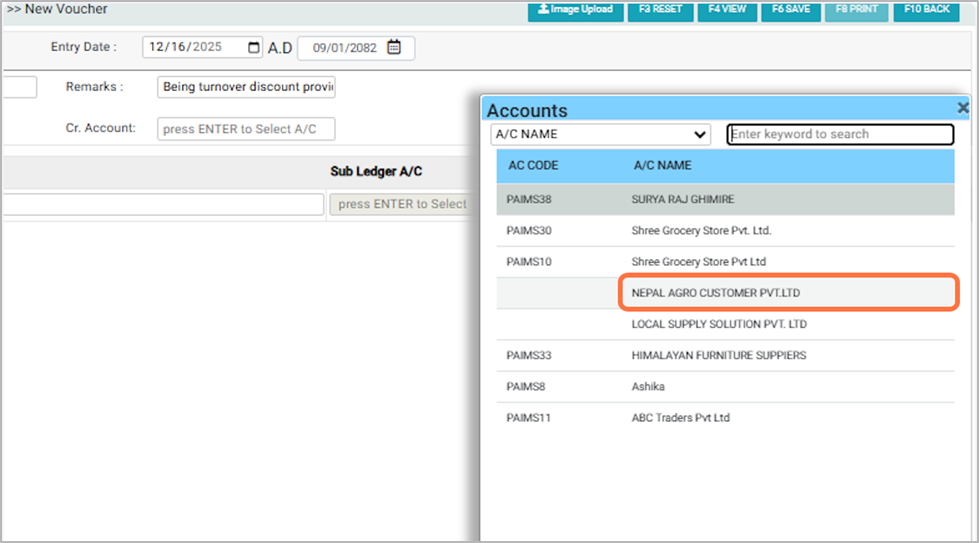The height and width of the screenshot is (543, 979).
Task: Open calendar icon in English date field
Action: tap(254, 47)
